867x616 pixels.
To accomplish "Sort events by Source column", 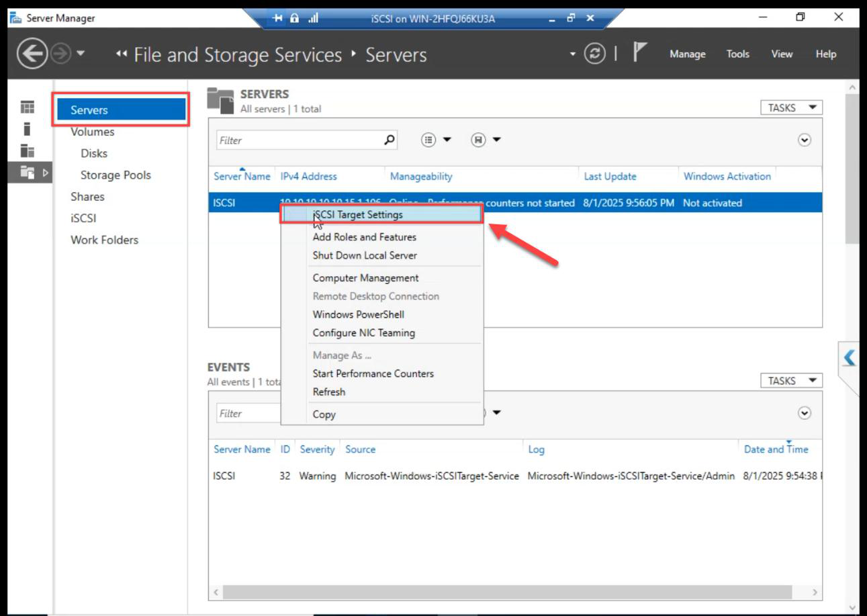I will pyautogui.click(x=360, y=449).
